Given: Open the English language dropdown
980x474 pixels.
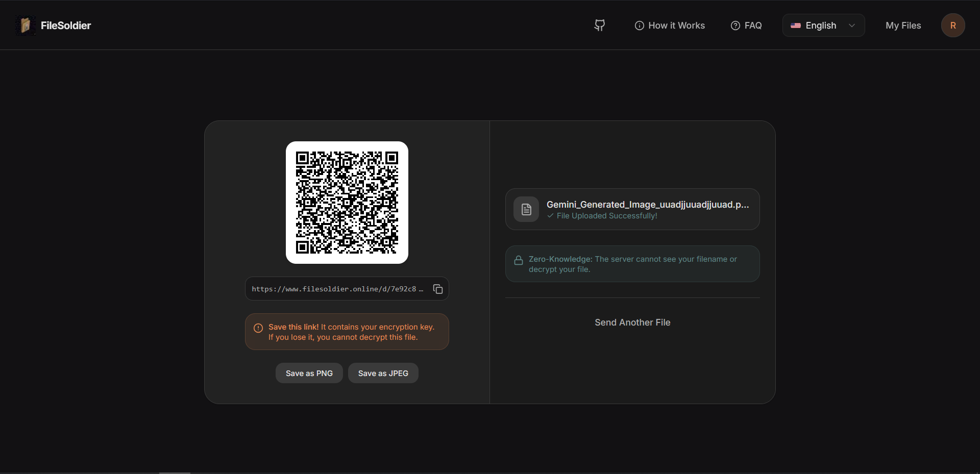Looking at the screenshot, I should click(823, 25).
